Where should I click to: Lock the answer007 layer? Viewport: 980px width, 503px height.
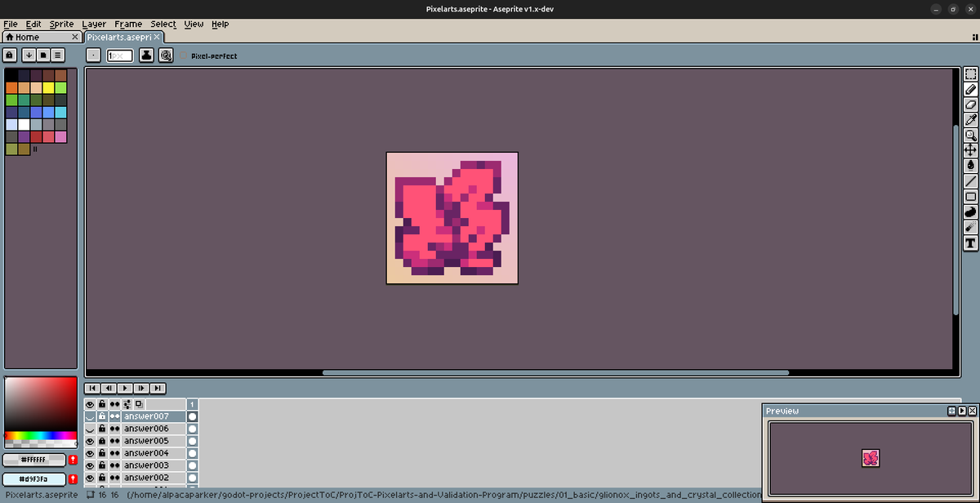click(102, 416)
